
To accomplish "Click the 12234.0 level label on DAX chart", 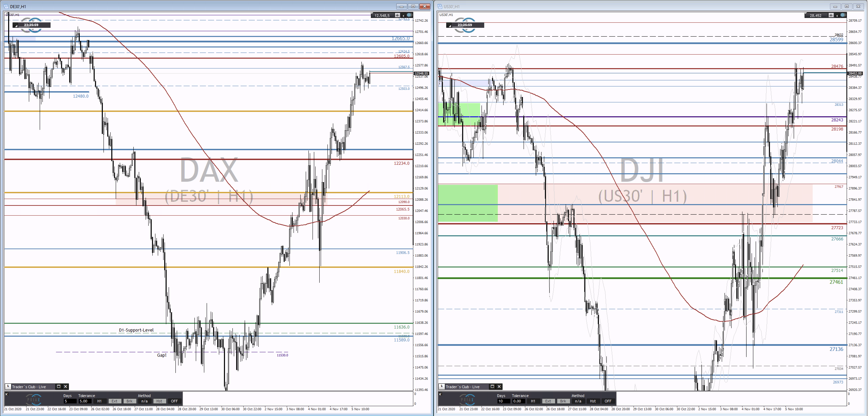I will click(x=402, y=163).
